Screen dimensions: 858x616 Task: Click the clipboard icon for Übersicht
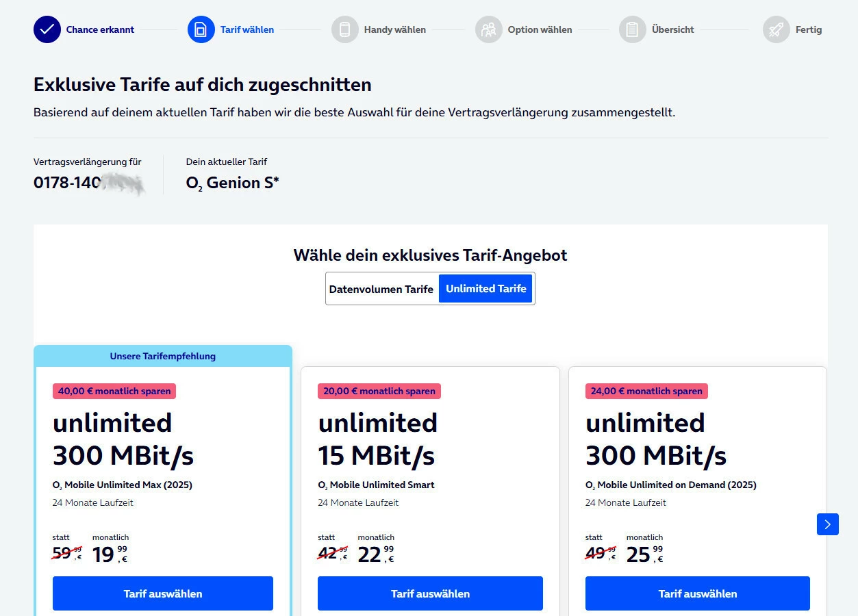(x=632, y=29)
